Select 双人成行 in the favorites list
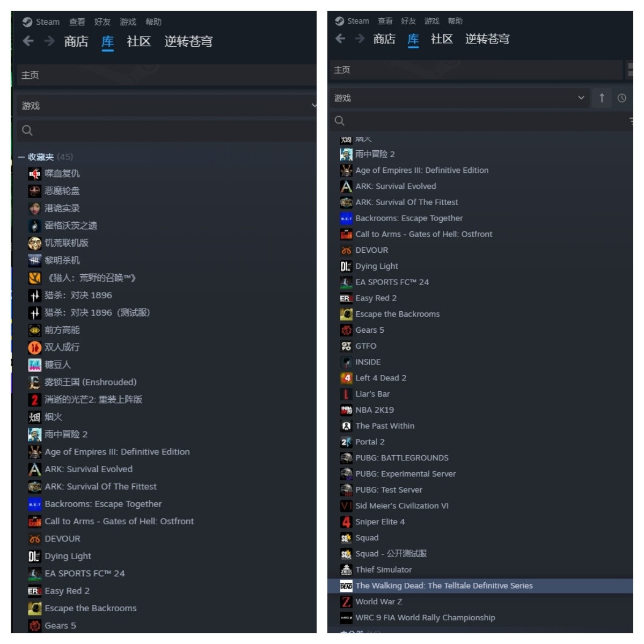Viewport: 644px width, 644px height. [62, 347]
